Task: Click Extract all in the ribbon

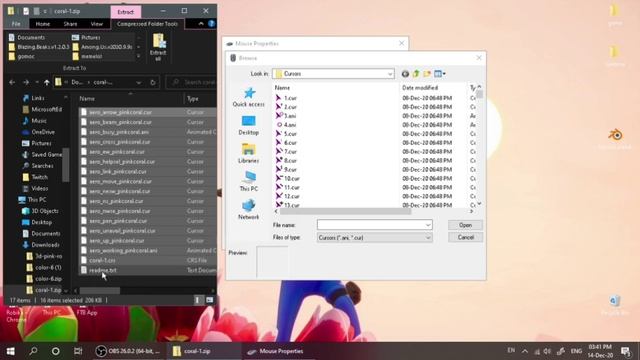Action: 158,47
